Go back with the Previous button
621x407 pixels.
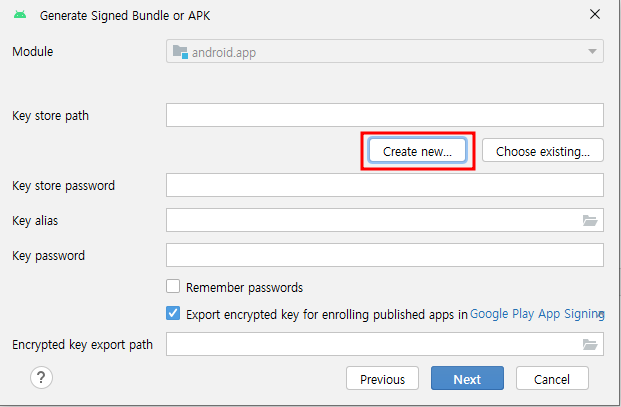pos(382,379)
